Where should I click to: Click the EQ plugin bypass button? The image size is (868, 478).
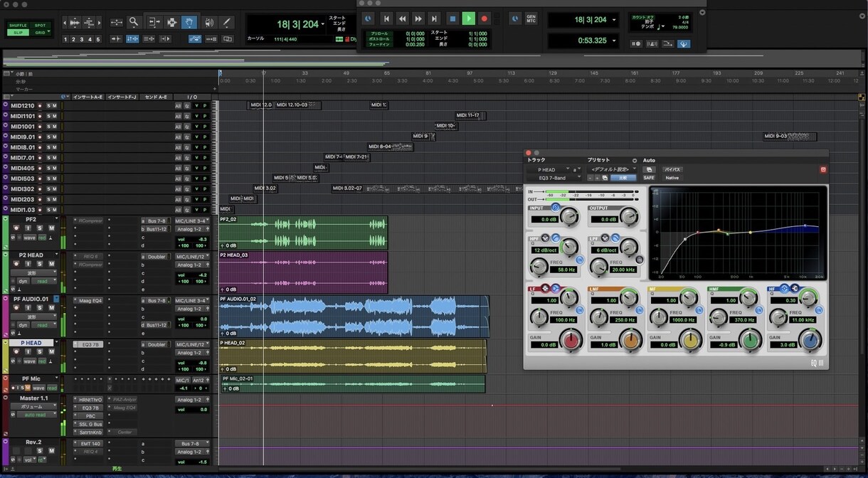coord(672,170)
